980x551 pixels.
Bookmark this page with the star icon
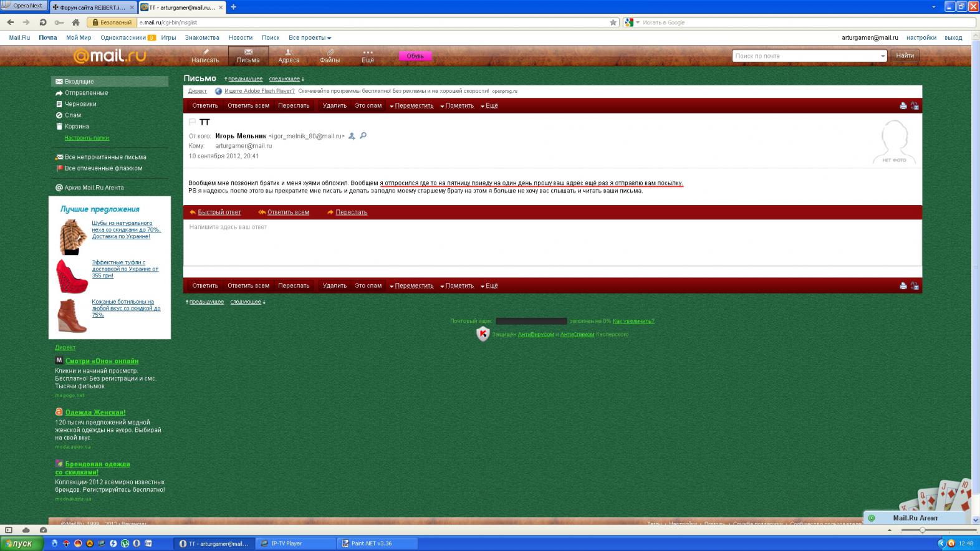point(613,22)
